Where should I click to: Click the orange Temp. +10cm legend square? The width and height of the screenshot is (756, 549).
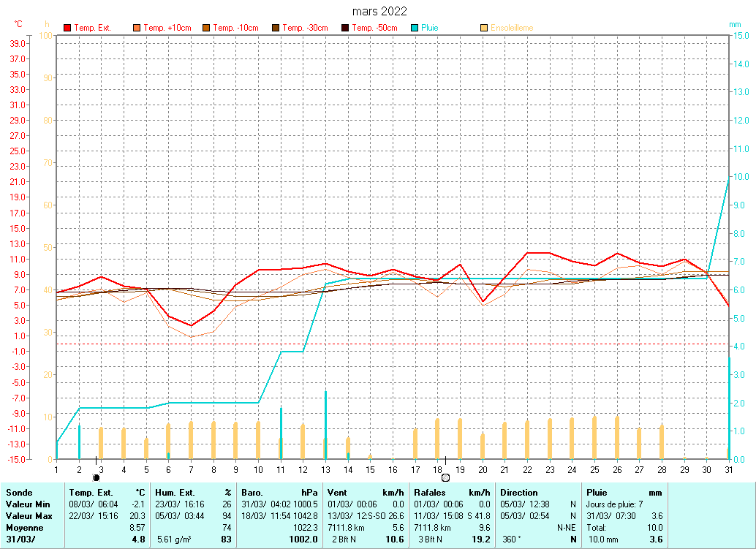137,28
